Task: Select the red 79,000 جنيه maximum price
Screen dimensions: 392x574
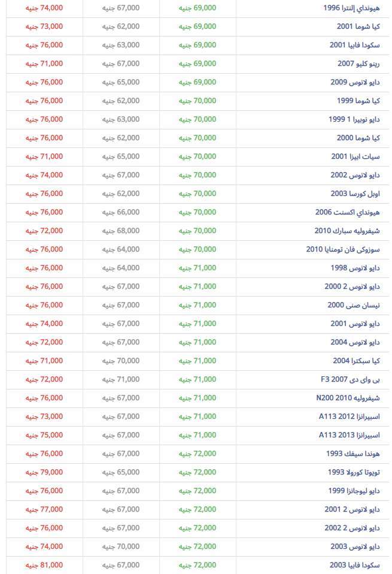Action: [44, 472]
